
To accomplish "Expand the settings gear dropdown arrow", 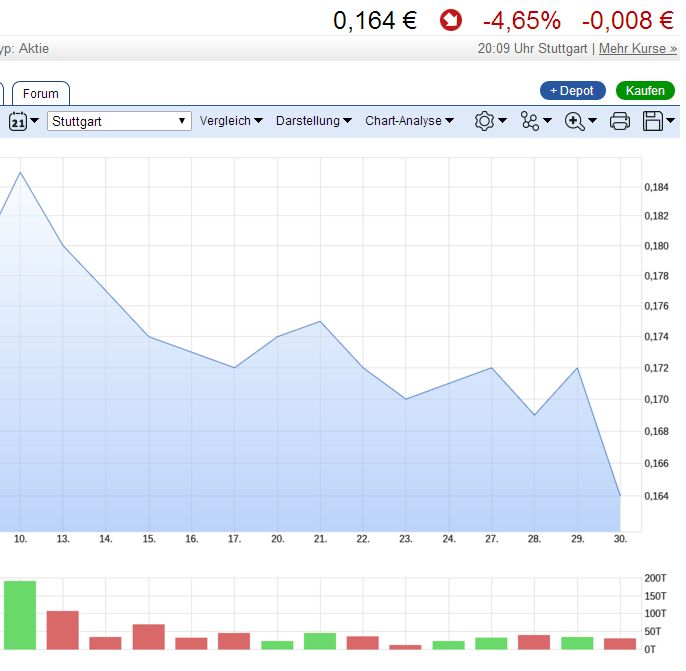I will pyautogui.click(x=503, y=120).
